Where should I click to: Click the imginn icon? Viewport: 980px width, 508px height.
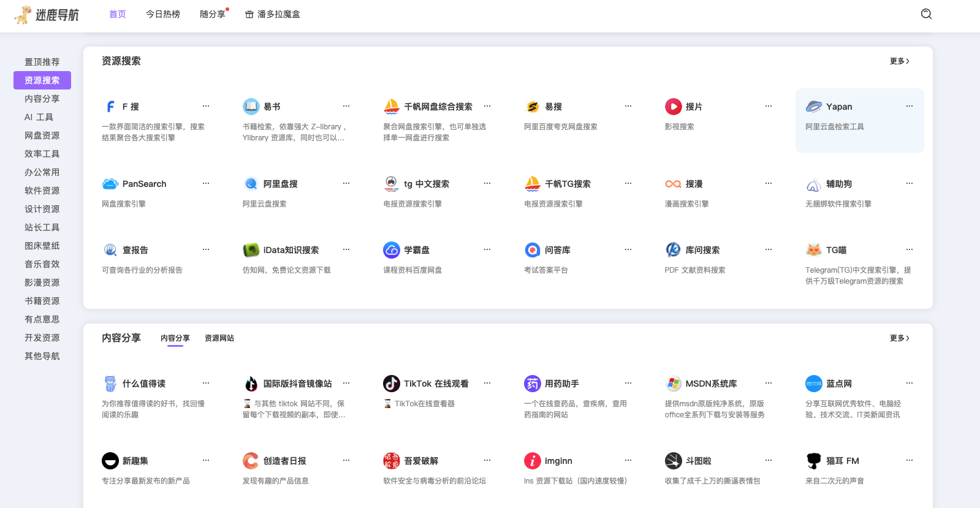coord(533,461)
